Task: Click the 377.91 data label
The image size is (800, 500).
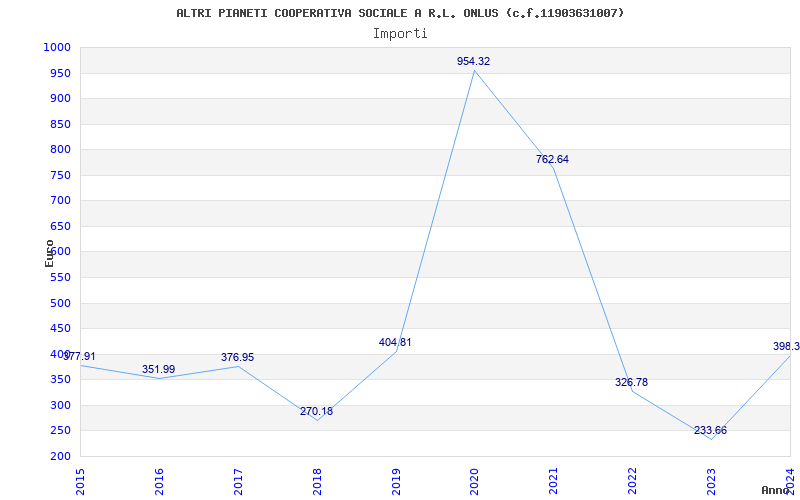Action: [x=79, y=356]
